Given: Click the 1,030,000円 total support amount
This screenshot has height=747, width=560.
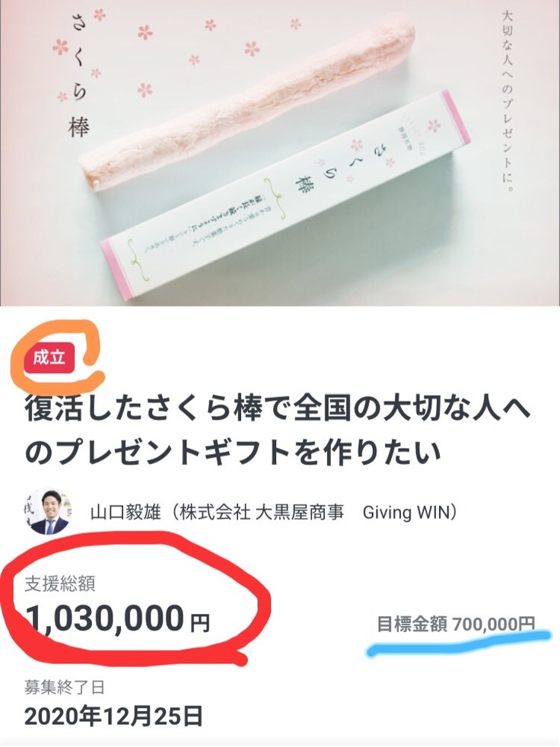Looking at the screenshot, I should coord(118,618).
